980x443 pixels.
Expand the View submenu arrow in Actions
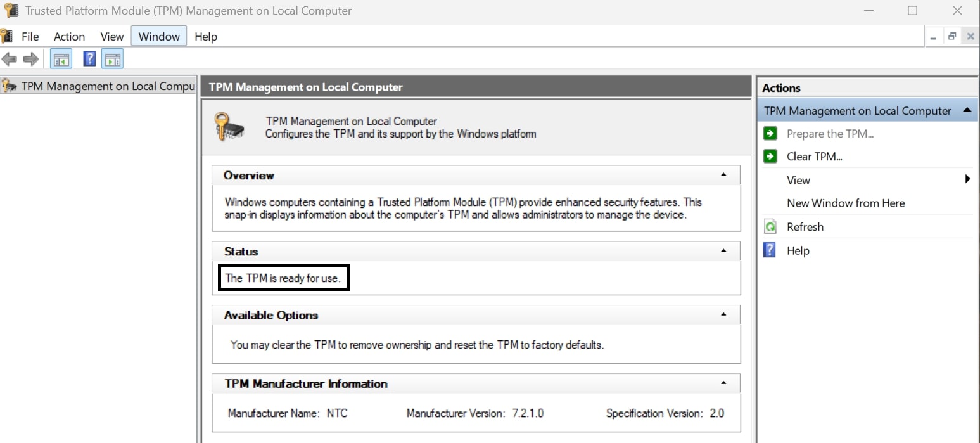pos(967,179)
